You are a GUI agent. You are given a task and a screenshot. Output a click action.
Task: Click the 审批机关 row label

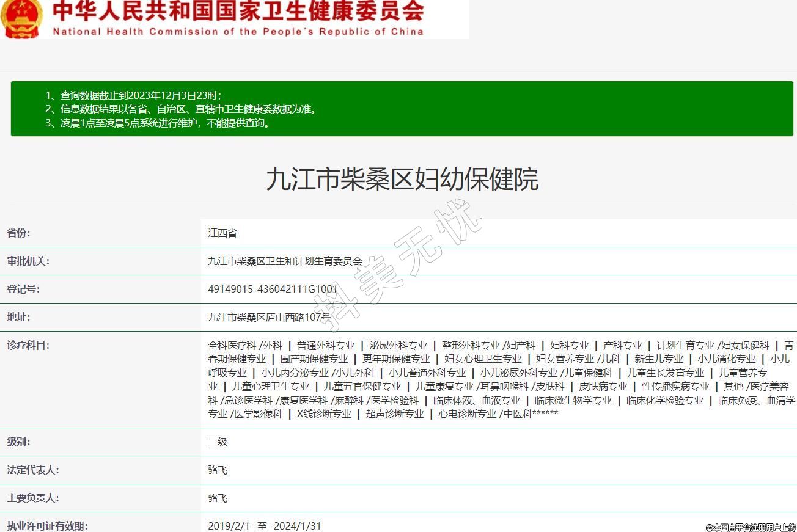pyautogui.click(x=28, y=261)
